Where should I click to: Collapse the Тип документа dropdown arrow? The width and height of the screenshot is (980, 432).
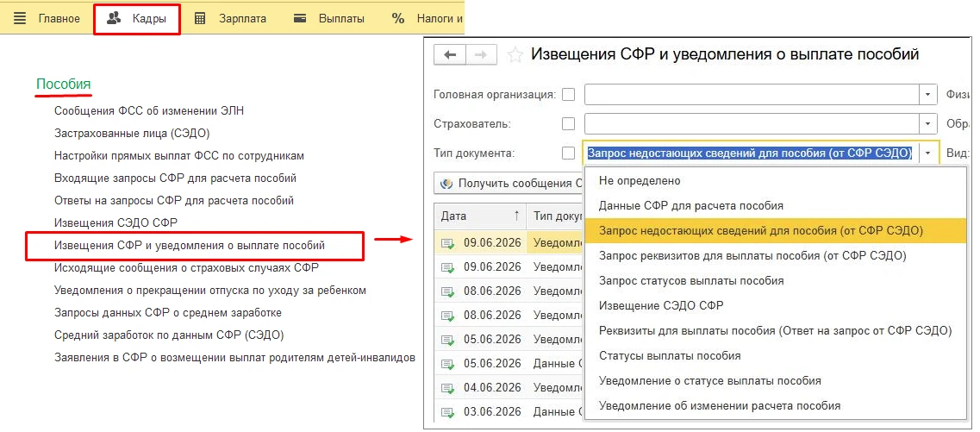(x=928, y=153)
